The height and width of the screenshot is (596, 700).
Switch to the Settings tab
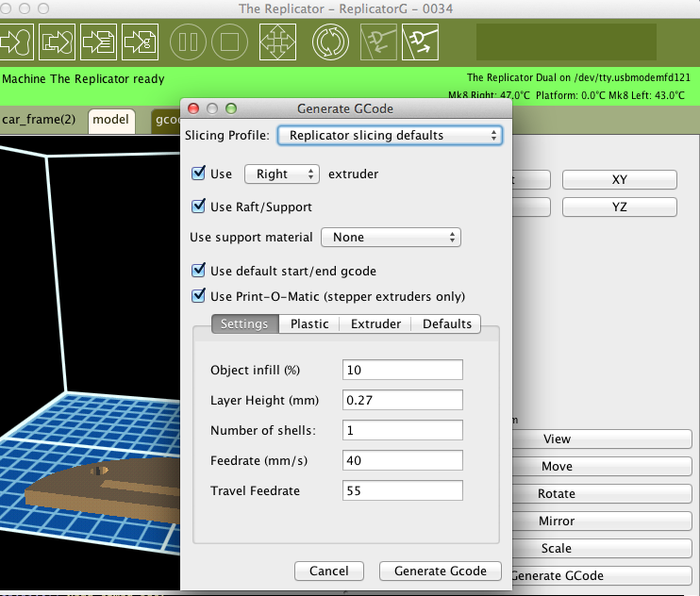pos(244,323)
